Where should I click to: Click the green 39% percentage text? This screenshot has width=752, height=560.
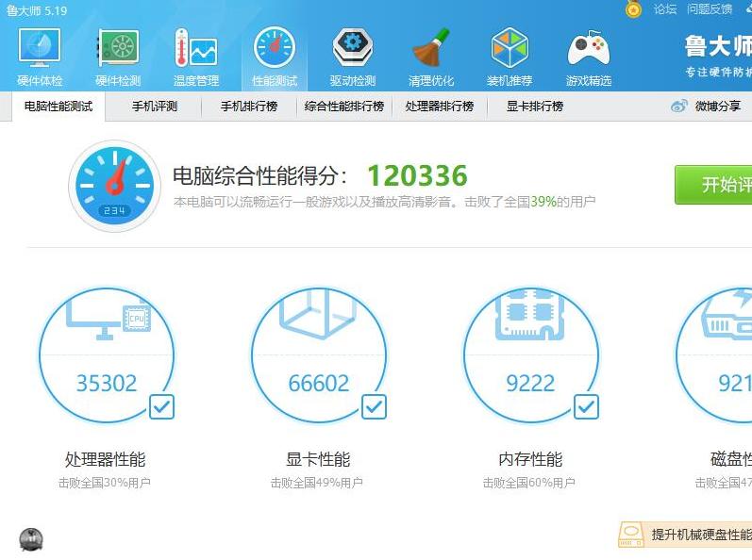tap(543, 202)
